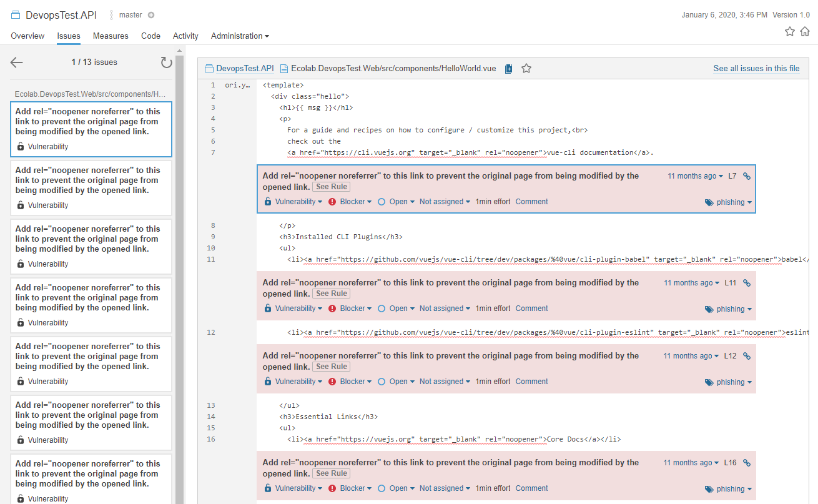Copy permalink of the L12 issue
Image resolution: width=818 pixels, height=504 pixels.
tap(747, 356)
